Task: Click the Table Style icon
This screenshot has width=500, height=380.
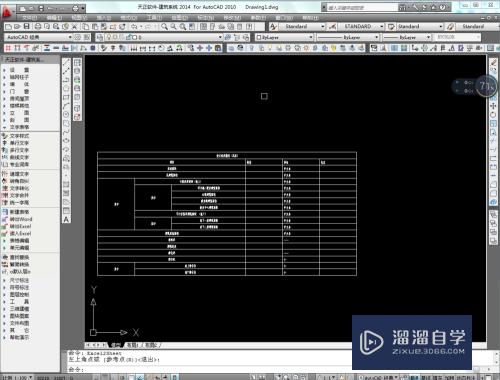Action: point(391,26)
